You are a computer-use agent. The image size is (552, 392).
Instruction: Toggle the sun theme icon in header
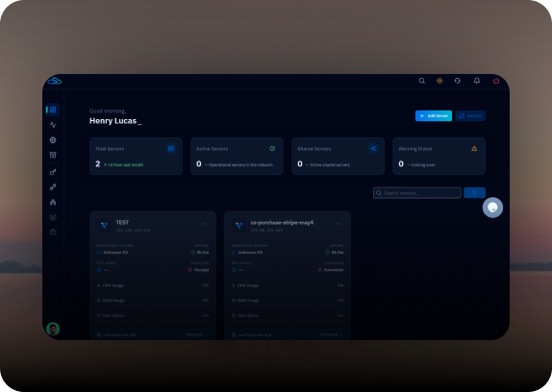pyautogui.click(x=439, y=81)
